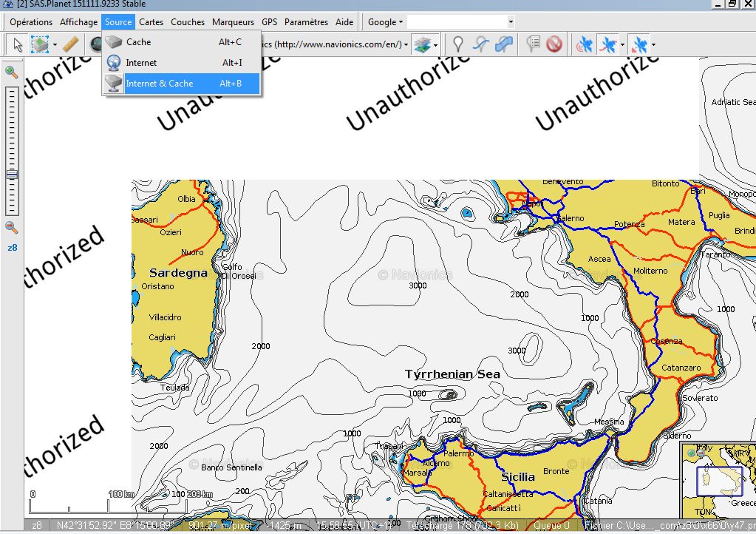Expand the Google search provider dropdown
Viewport: 756px width, 534px height.
[385, 22]
